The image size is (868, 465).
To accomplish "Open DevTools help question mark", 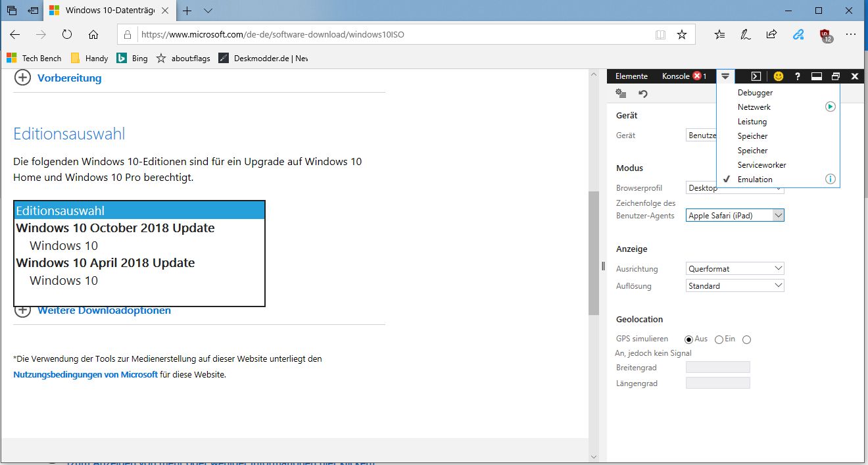I will [798, 76].
